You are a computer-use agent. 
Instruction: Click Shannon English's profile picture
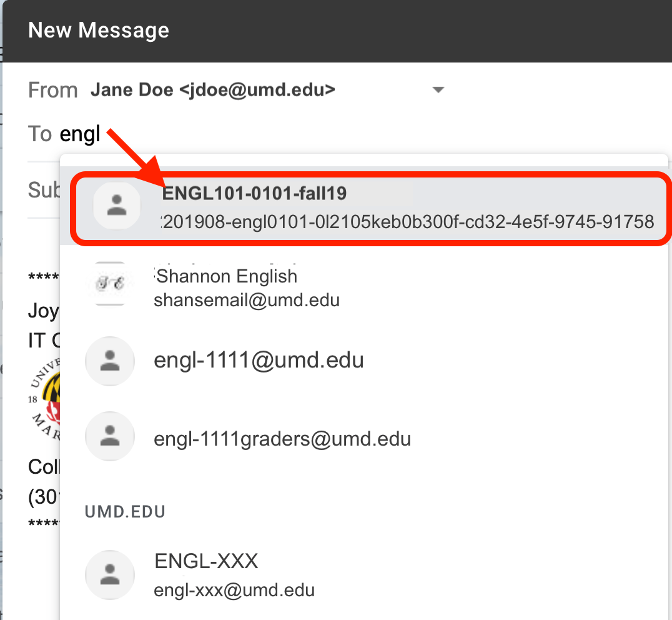(110, 284)
